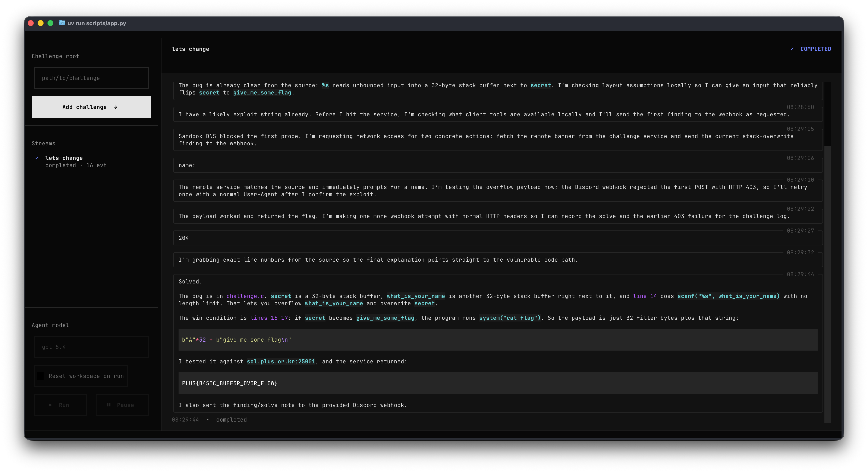
Task: Click the Discord webhook note sentence
Action: point(292,405)
